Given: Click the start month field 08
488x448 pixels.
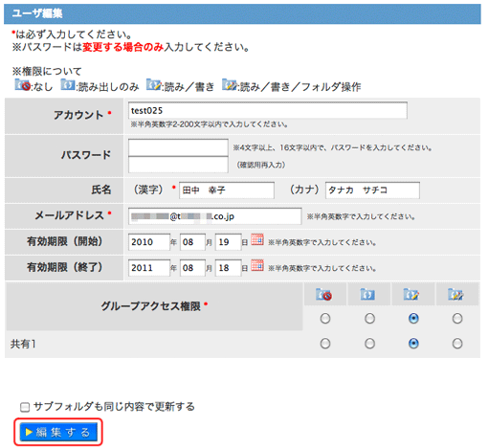Looking at the screenshot, I should pos(192,242).
